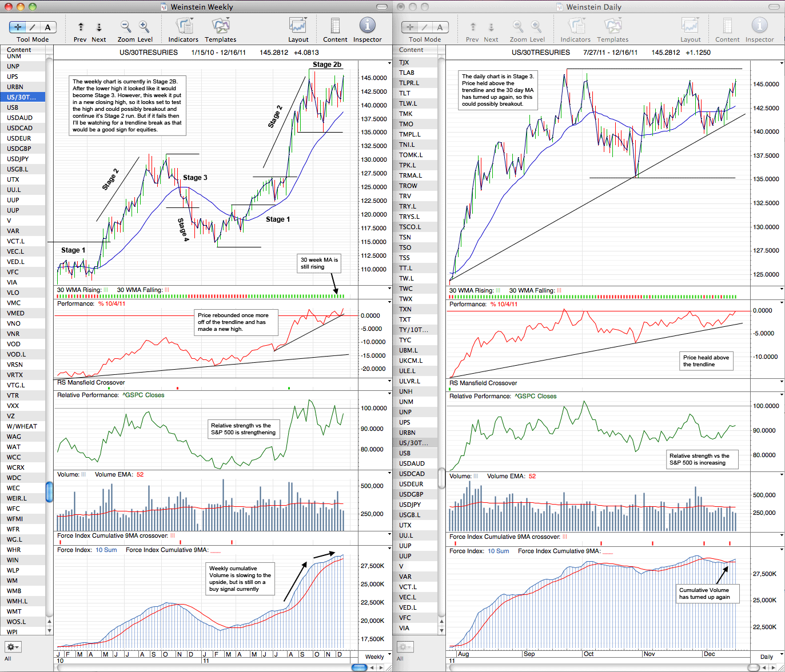Click the Next arrow in Weinstein Weekly toolbar
785x672 pixels.
(99, 27)
